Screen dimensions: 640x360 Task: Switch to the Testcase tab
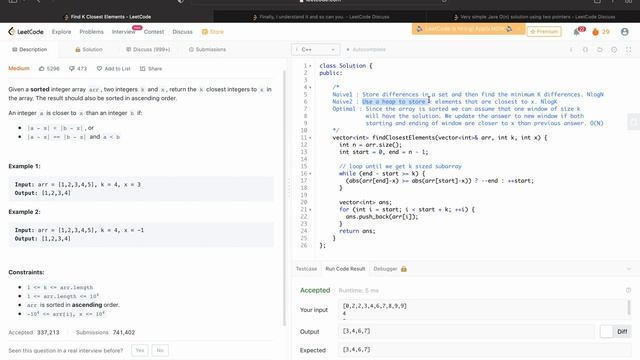click(x=306, y=269)
